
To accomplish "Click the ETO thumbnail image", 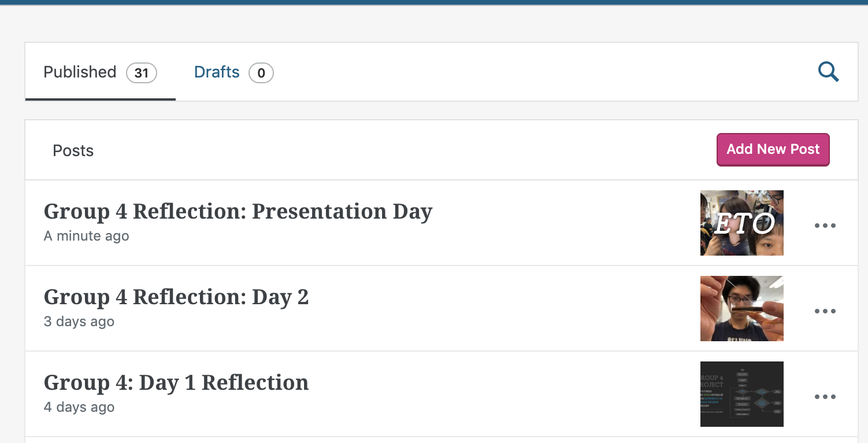I will click(741, 223).
